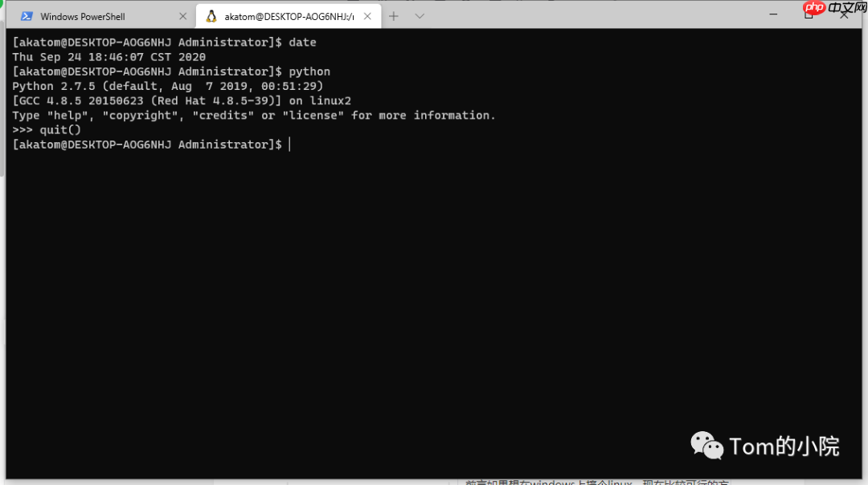Click the plus icon to open a new tab

pos(393,15)
